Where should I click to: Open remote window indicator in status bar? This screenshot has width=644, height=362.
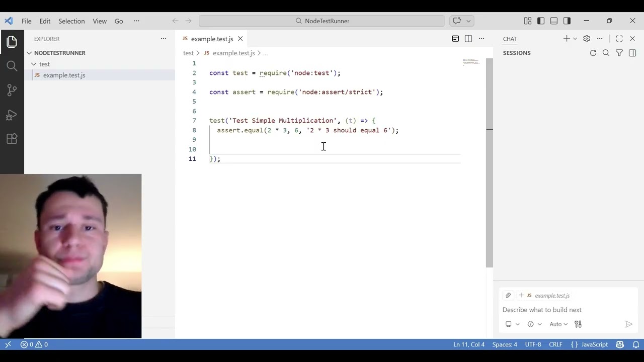(8, 344)
